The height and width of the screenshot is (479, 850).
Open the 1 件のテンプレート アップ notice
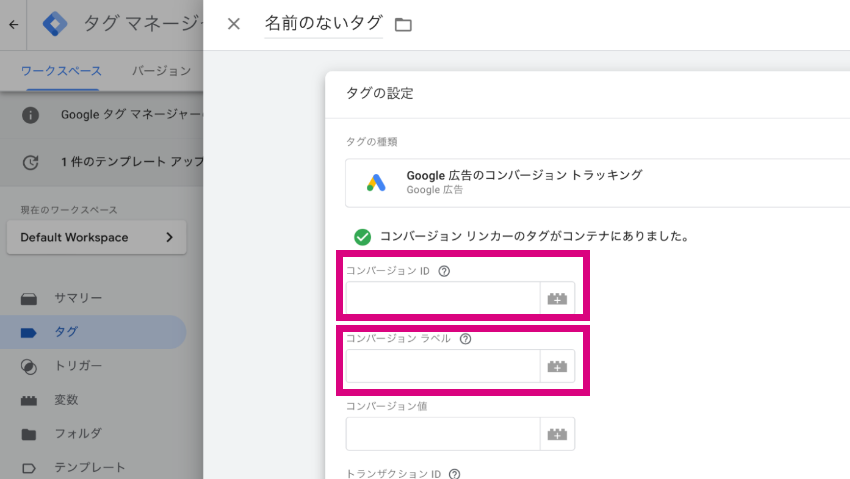point(132,161)
